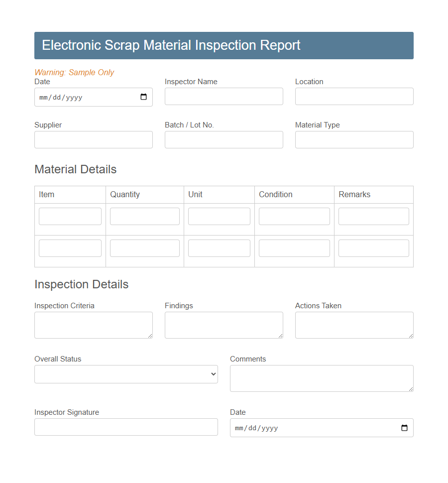
Task: Click the Inspector Signature field
Action: (x=125, y=427)
